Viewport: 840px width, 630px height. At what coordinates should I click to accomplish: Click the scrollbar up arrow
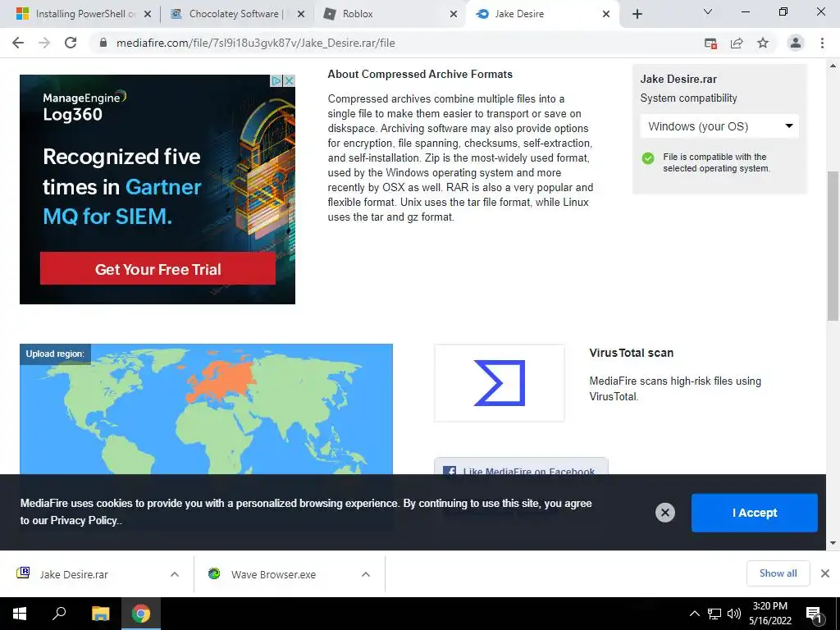click(833, 66)
